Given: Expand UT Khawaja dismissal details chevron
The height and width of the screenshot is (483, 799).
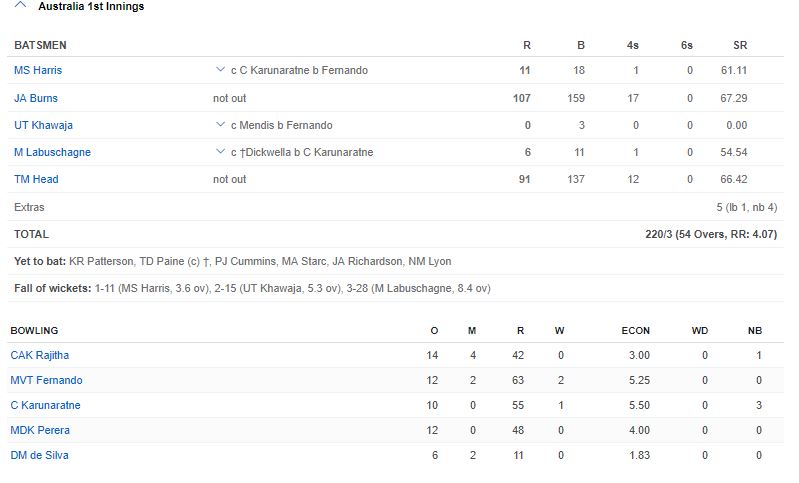Looking at the screenshot, I should pos(220,125).
